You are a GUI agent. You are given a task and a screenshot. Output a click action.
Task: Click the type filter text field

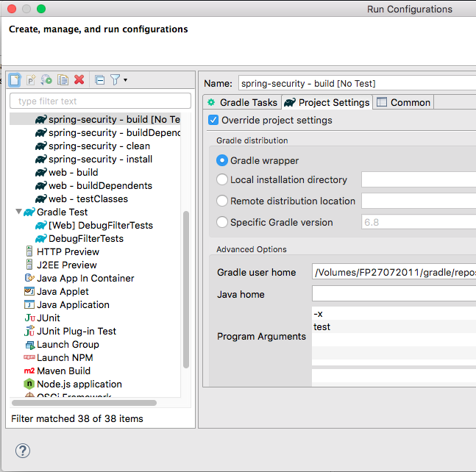coord(100,101)
